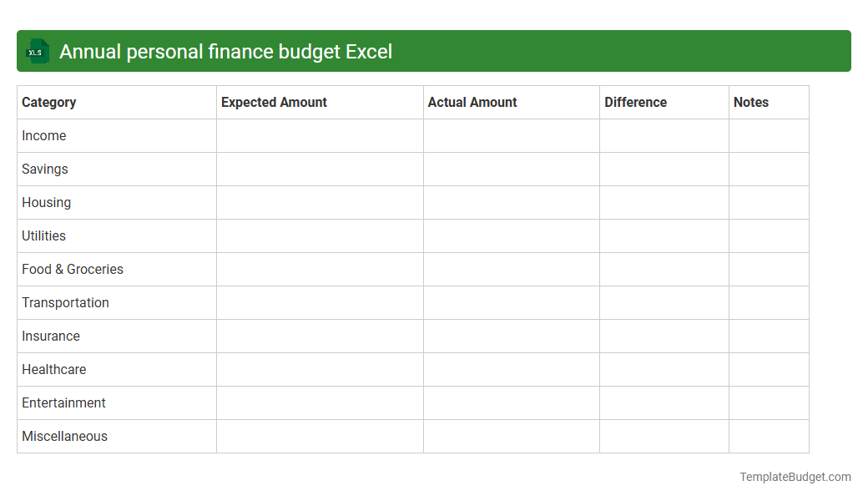Select the Food & Groceries row label
The height and width of the screenshot is (501, 868).
coord(73,269)
